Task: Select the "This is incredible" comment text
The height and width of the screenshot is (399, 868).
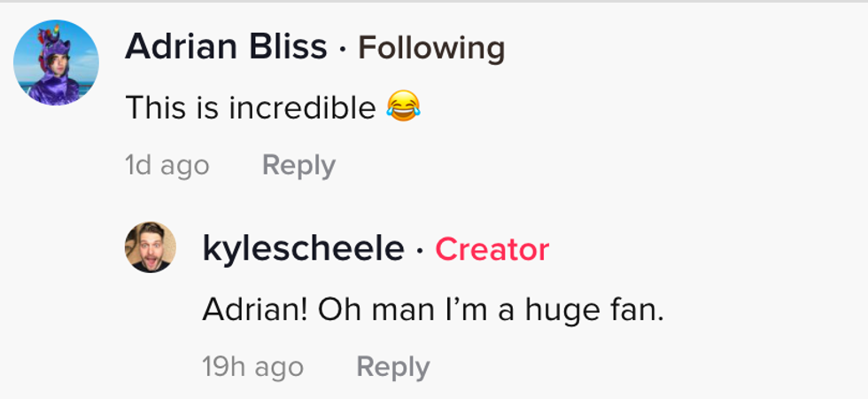Action: click(x=251, y=108)
